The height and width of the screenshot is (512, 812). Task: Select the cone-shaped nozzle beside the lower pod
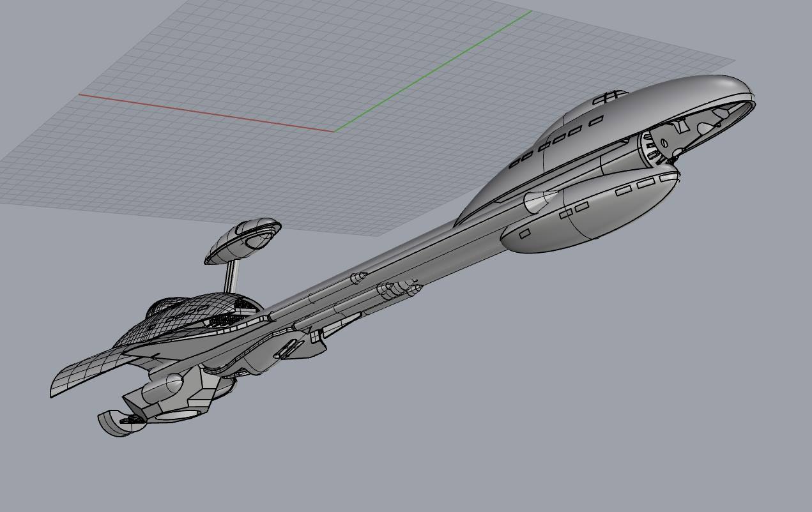click(x=540, y=202)
